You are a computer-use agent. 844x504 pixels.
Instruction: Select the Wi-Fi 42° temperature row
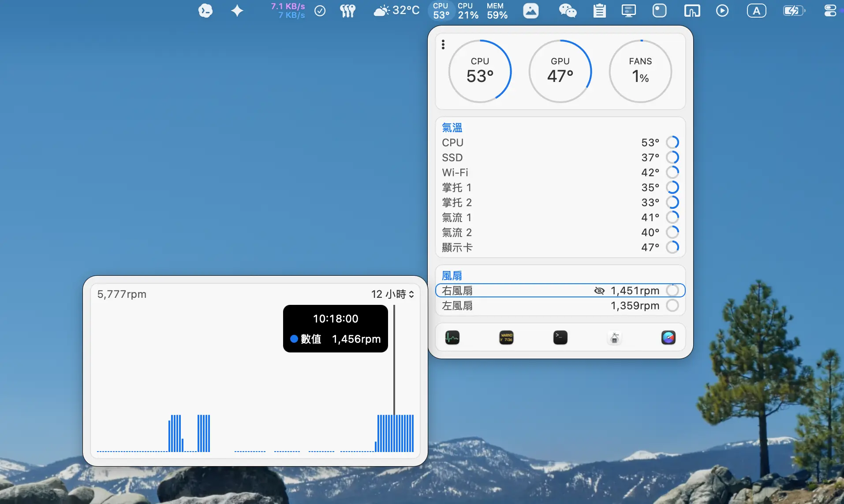[560, 173]
